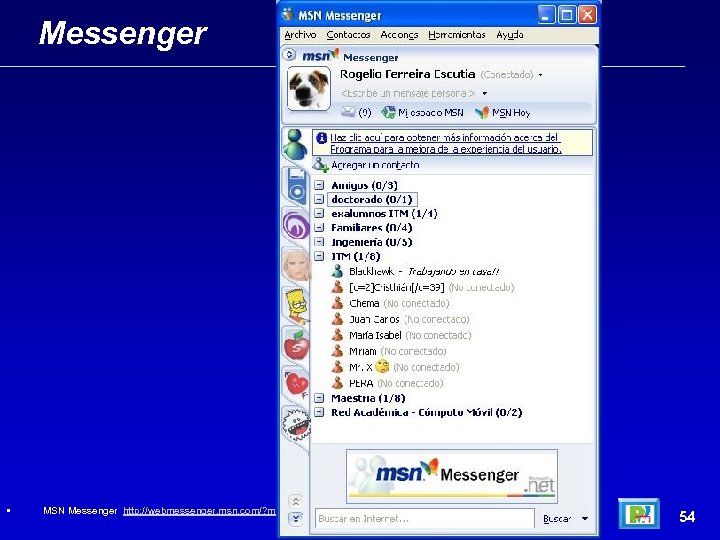The image size is (720, 540).
Task: Open Mi espacio MSN
Action: click(422, 112)
